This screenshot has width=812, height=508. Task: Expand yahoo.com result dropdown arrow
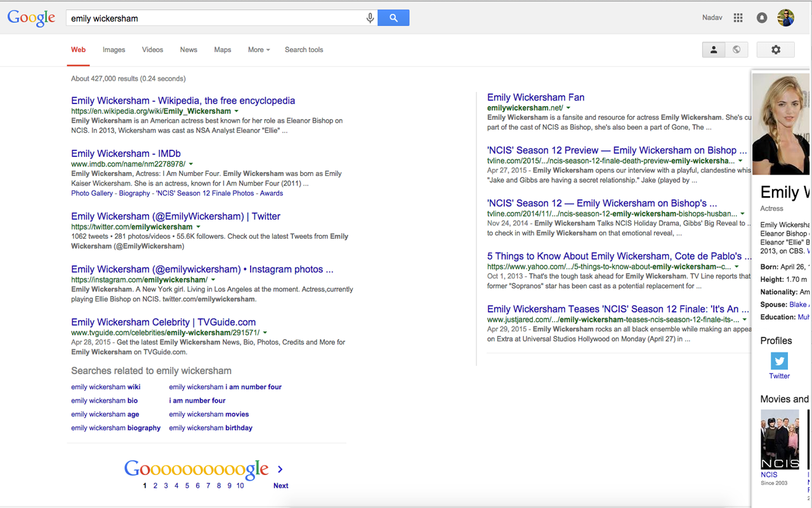pos(737,267)
